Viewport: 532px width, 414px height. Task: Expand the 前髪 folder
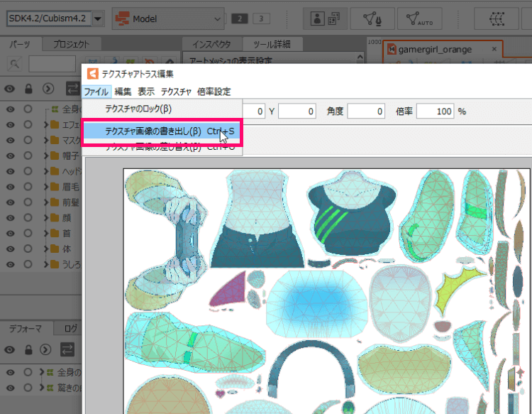pyautogui.click(x=46, y=202)
